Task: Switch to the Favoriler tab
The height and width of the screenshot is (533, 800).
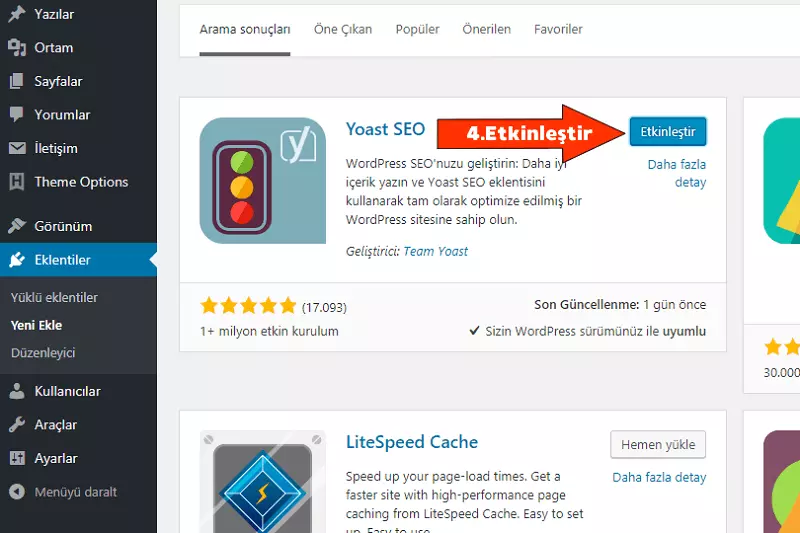Action: coord(558,30)
